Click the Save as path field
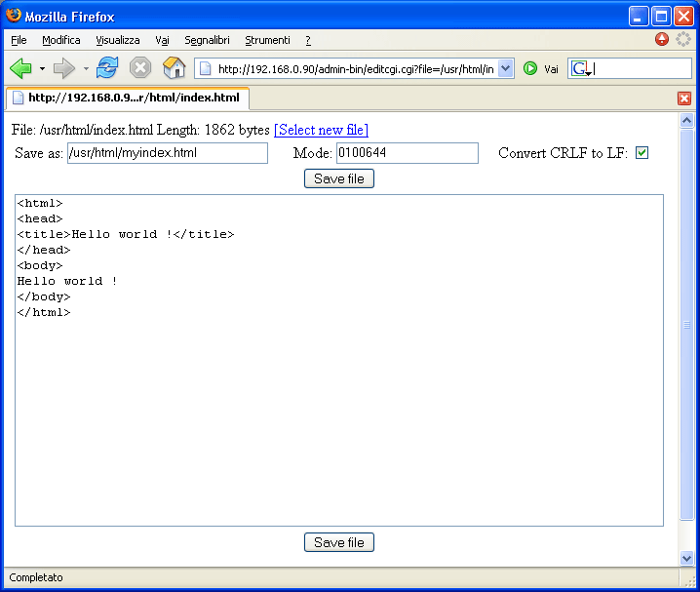 (168, 153)
